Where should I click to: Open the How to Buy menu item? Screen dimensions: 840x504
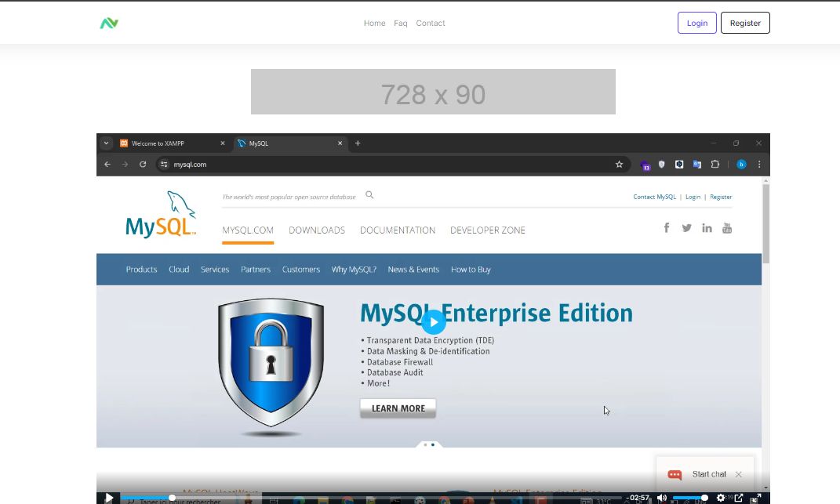coord(471,270)
